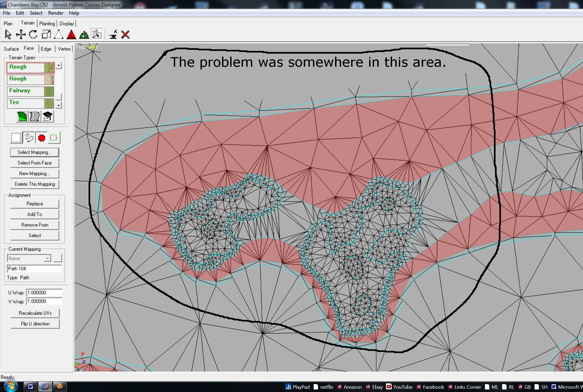Toggle the red octagon selection button
The image size is (583, 392).
[41, 138]
